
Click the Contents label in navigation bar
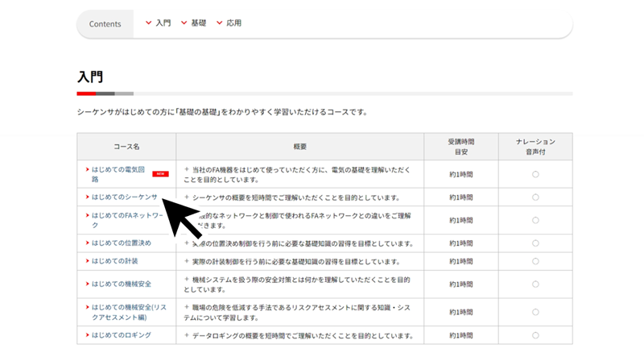coord(105,24)
